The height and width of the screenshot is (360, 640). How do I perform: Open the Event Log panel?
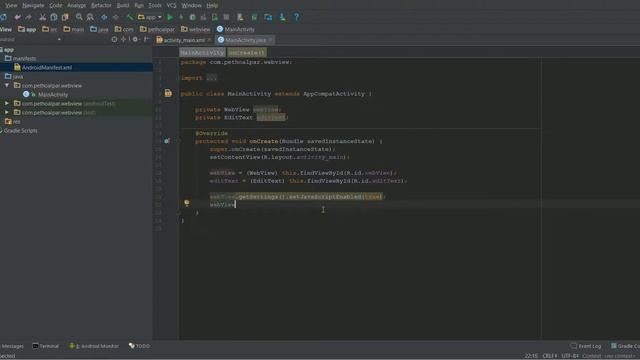pyautogui.click(x=586, y=346)
